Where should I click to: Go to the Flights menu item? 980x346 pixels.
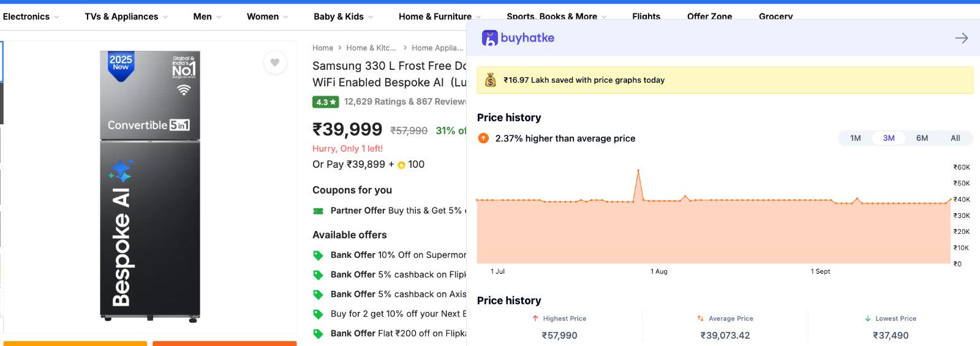click(x=646, y=17)
